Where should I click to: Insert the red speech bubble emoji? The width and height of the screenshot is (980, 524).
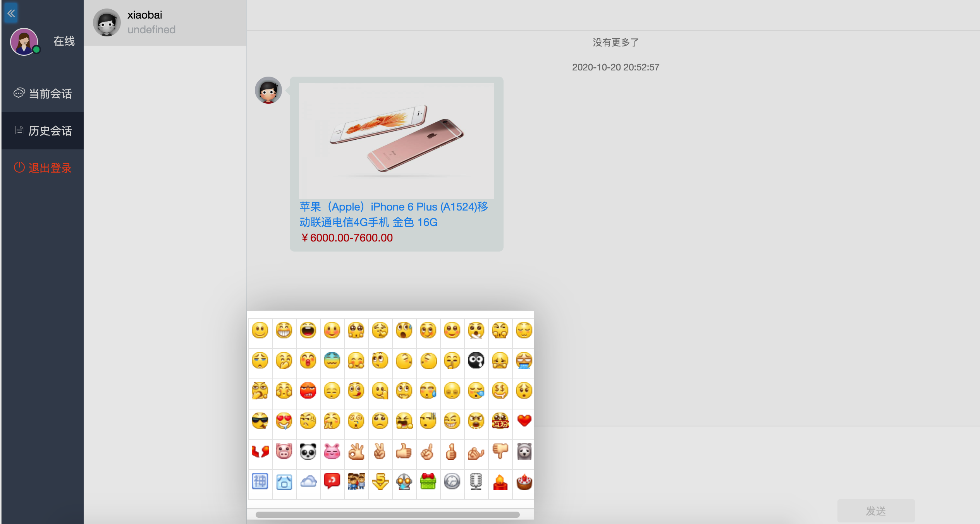[332, 481]
